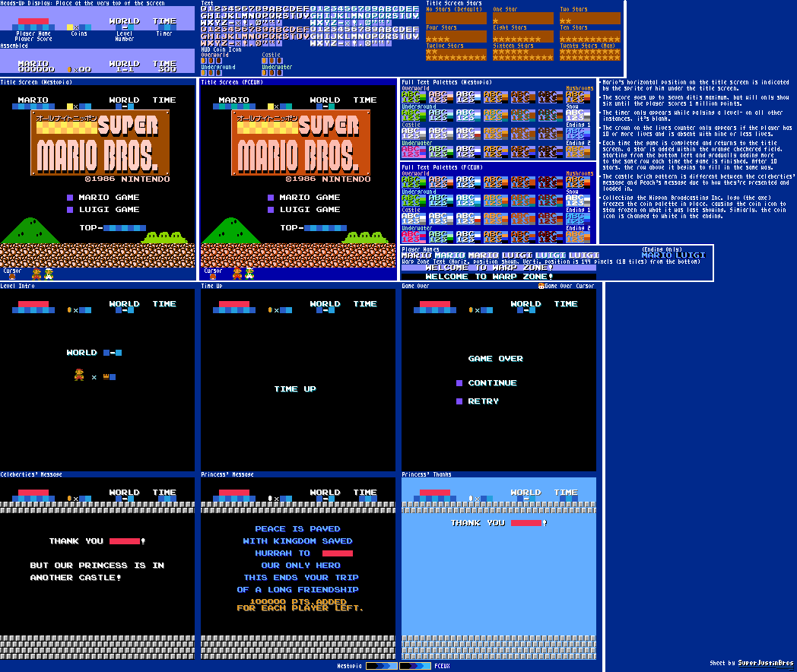Image resolution: width=797 pixels, height=672 pixels.
Task: Click the Game Over Cursor mushroom icon
Action: click(x=541, y=286)
